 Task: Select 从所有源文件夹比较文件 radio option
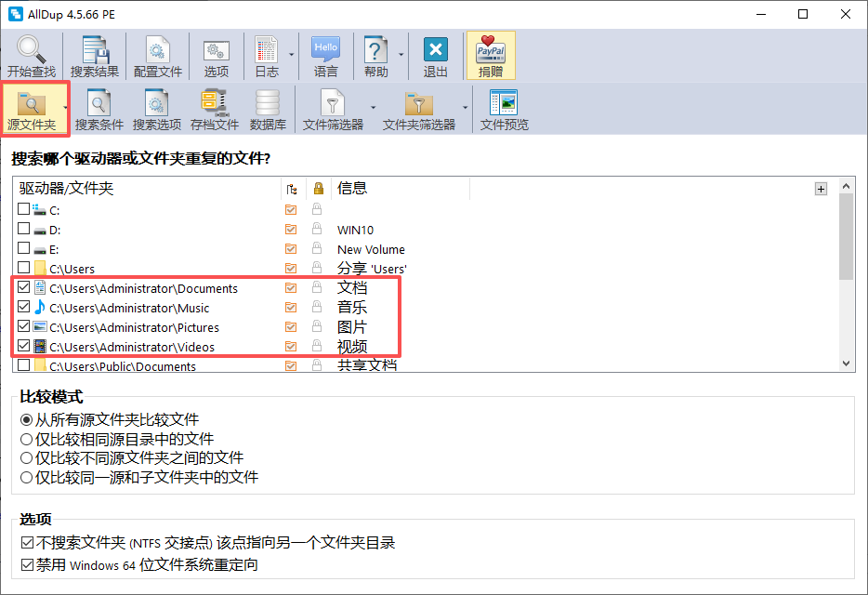pos(109,420)
